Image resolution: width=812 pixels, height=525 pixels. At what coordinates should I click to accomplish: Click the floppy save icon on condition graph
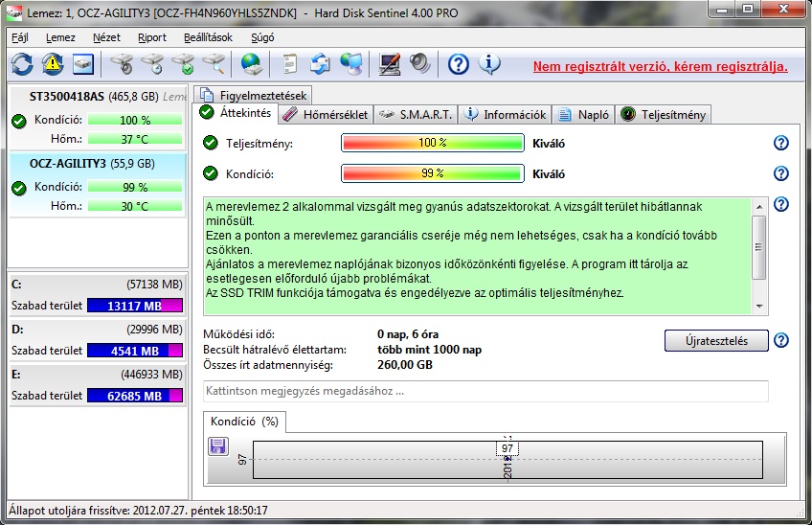(x=218, y=446)
